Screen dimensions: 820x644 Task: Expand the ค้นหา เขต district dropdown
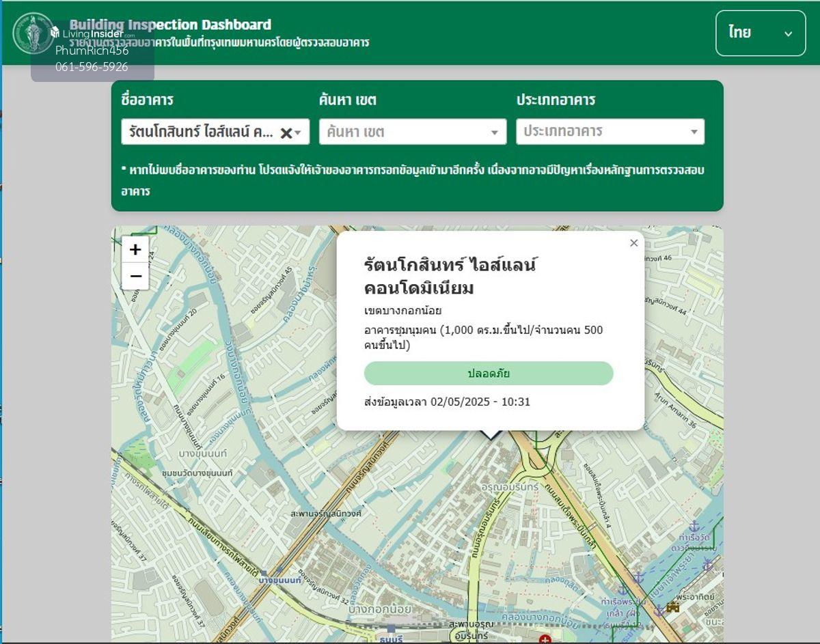pyautogui.click(x=494, y=132)
